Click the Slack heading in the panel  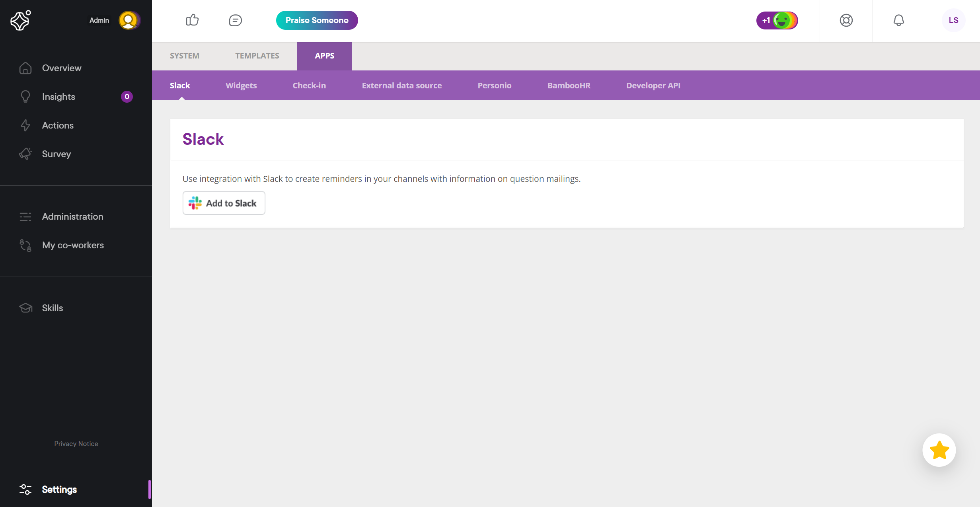(x=203, y=139)
